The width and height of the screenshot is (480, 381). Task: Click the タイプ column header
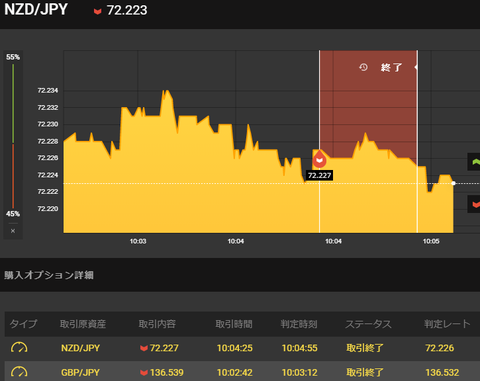tap(23, 324)
